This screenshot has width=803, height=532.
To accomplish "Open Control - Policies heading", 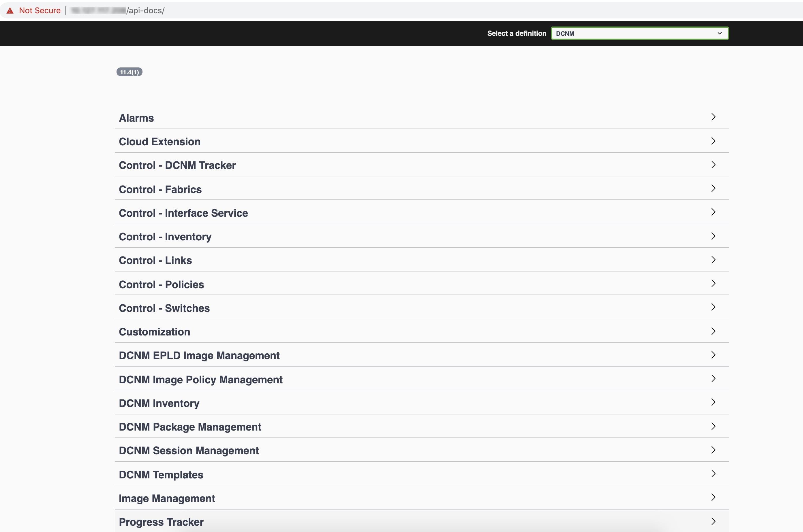I will (x=161, y=284).
